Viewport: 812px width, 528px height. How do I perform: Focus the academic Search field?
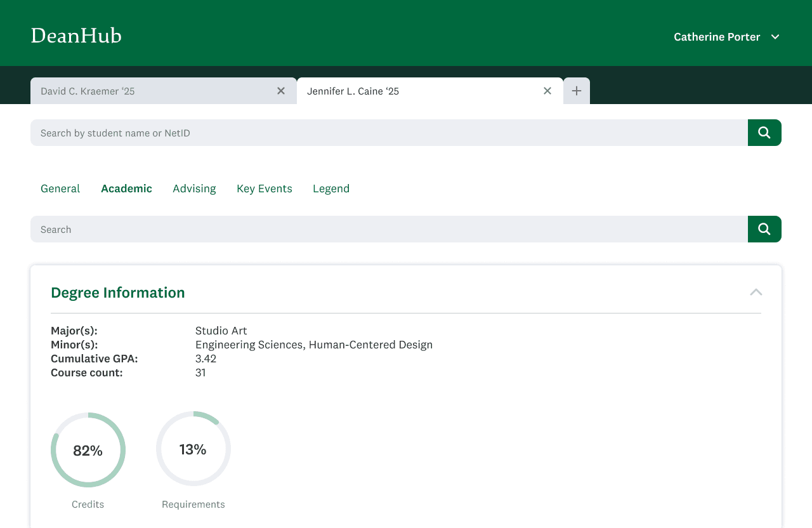tap(389, 229)
